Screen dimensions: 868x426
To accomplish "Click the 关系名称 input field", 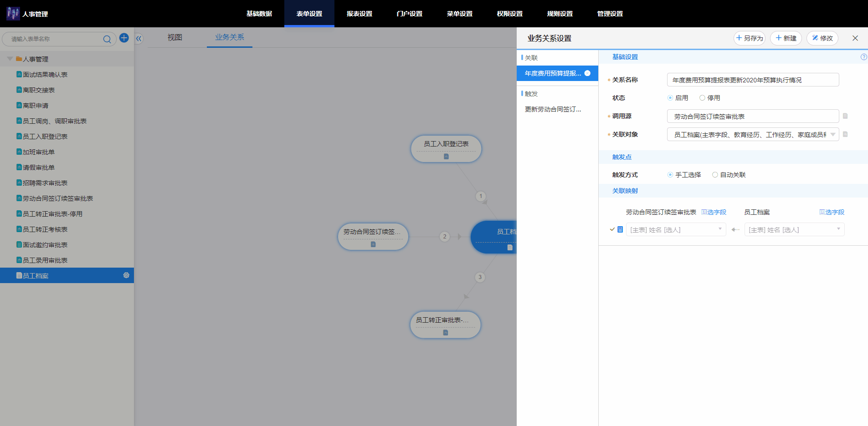I will click(x=753, y=80).
